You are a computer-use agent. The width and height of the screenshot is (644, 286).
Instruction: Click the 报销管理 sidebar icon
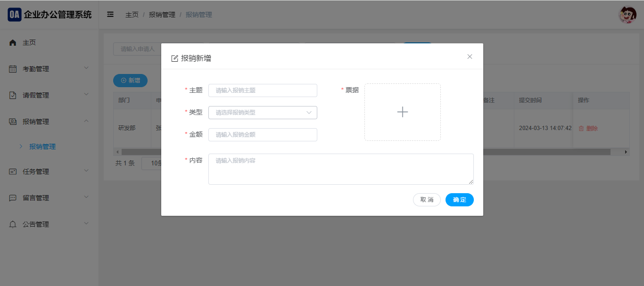[x=13, y=122]
